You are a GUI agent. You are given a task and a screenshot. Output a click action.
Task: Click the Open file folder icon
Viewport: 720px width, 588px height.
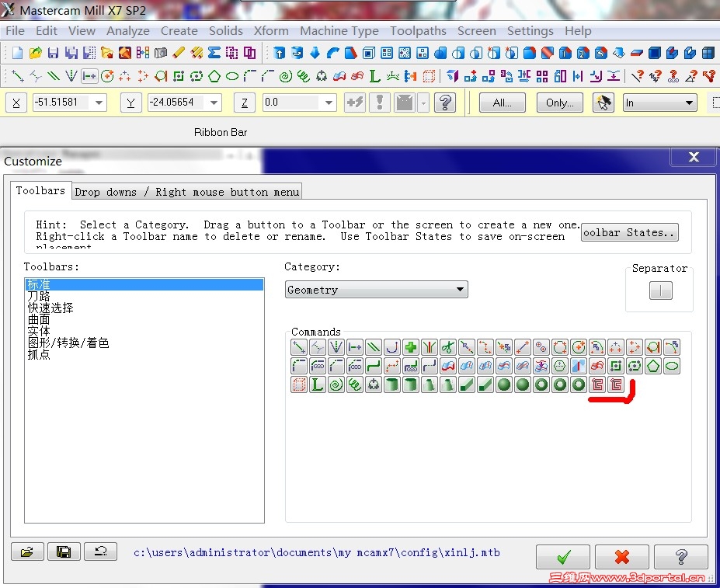pos(36,53)
